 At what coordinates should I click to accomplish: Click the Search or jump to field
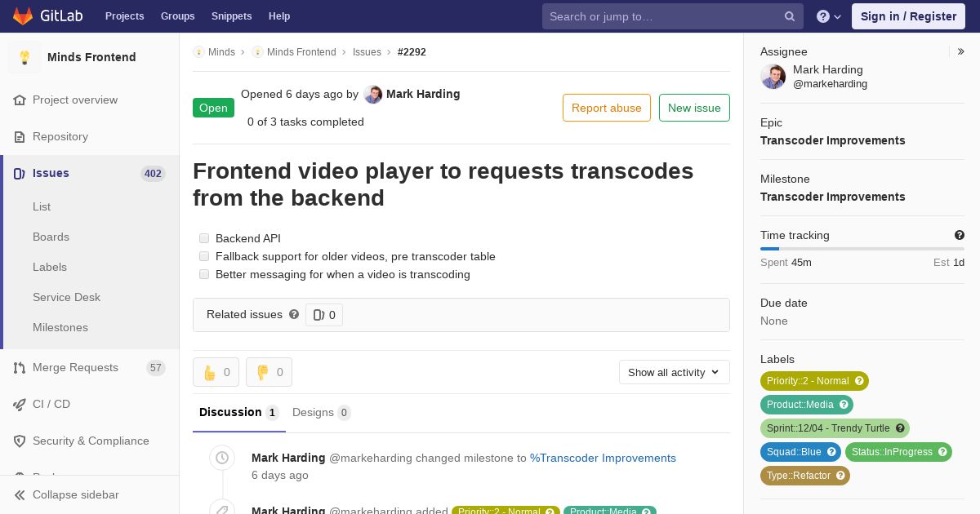[x=673, y=16]
